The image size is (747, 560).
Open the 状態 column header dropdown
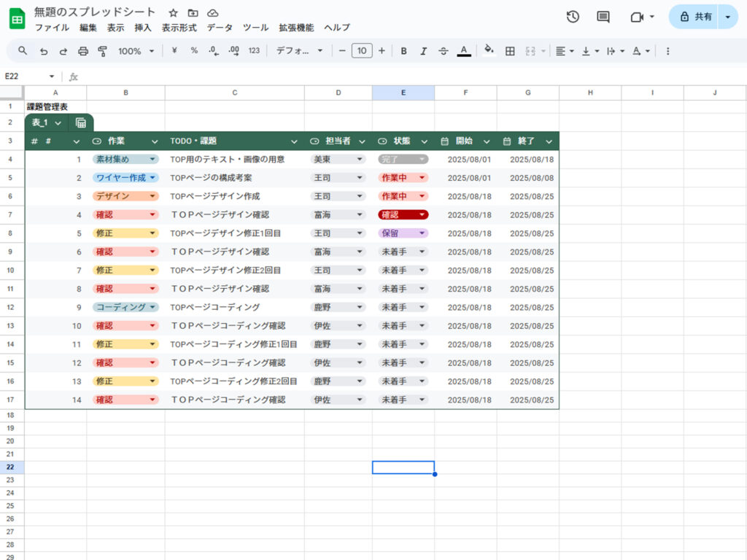tap(424, 141)
